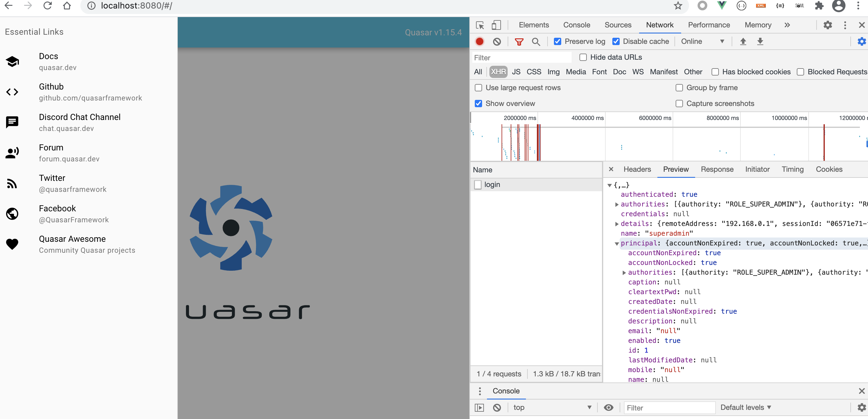The image size is (868, 419).
Task: Expand the principal object in Preview
Action: point(617,243)
